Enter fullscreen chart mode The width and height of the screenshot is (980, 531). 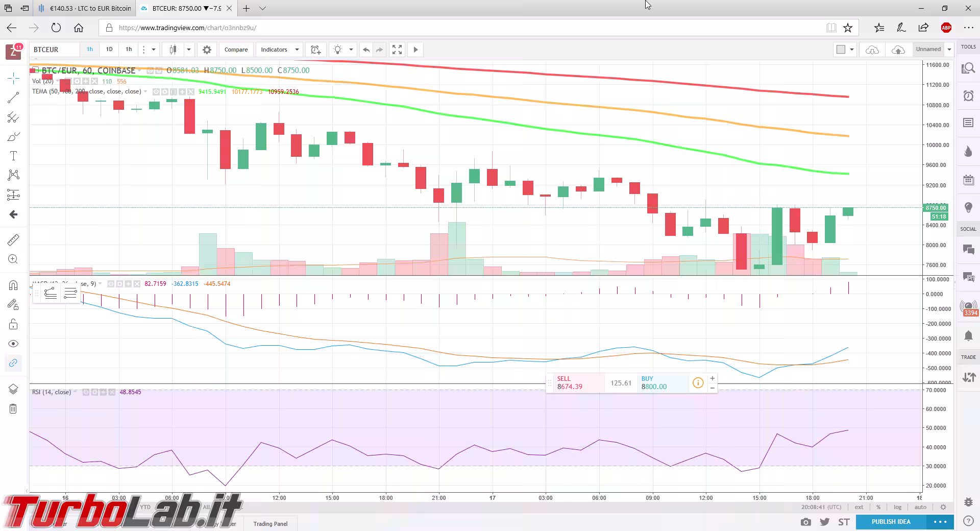click(x=397, y=50)
